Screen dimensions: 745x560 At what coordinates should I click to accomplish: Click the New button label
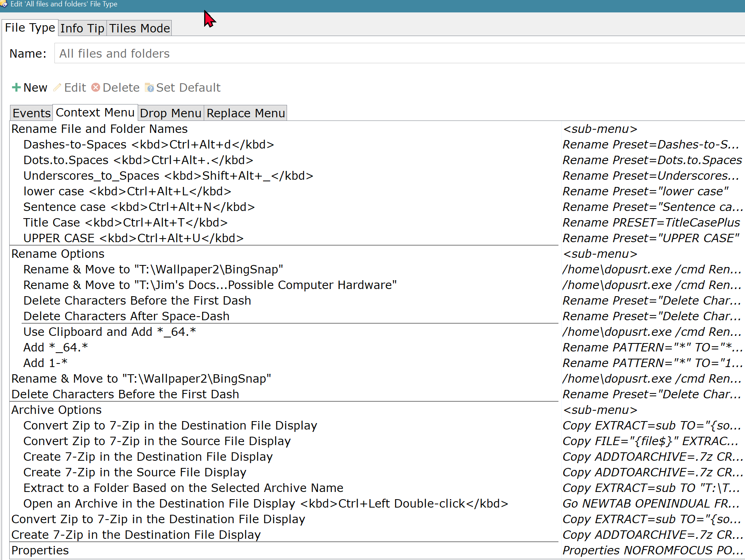coord(35,87)
